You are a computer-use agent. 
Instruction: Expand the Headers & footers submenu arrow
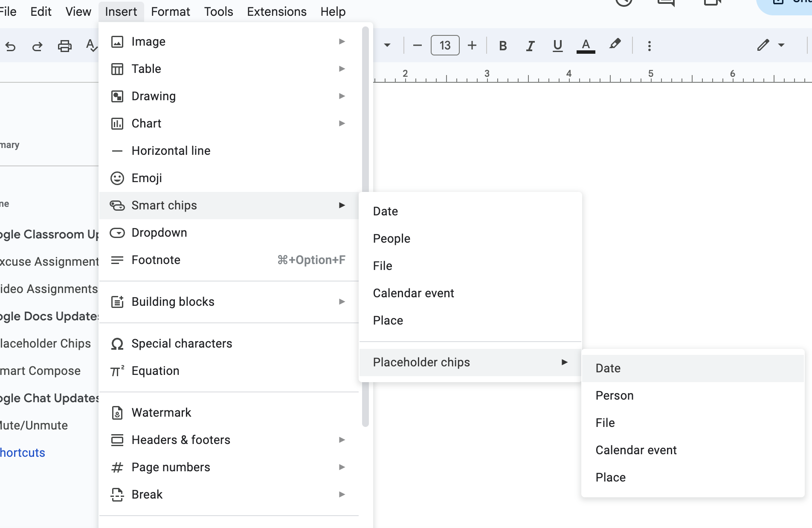(x=342, y=440)
